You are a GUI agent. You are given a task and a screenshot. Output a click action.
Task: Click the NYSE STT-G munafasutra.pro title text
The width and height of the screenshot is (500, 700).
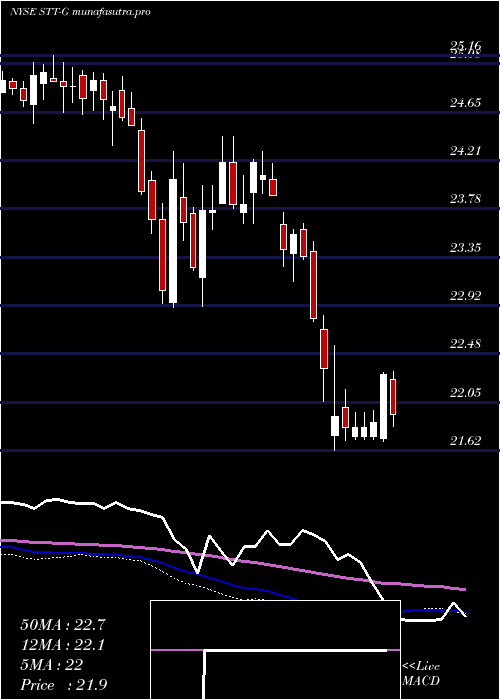pos(80,12)
